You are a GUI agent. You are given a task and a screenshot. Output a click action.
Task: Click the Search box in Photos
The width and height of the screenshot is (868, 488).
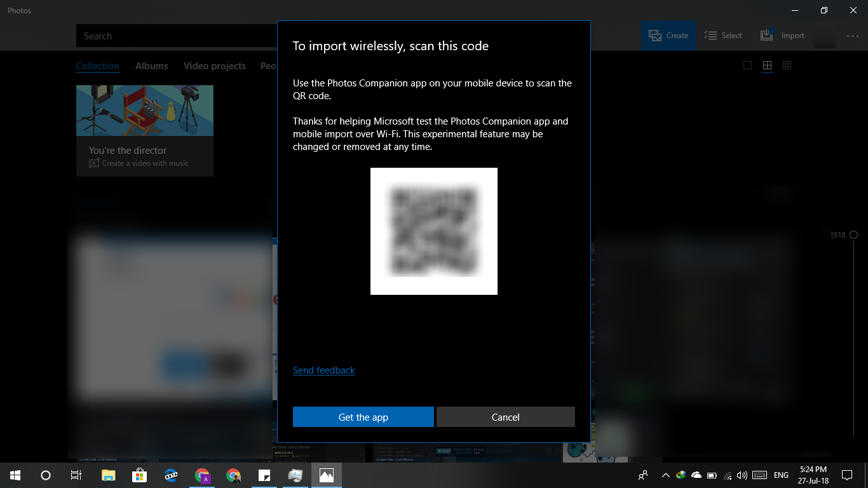(177, 36)
